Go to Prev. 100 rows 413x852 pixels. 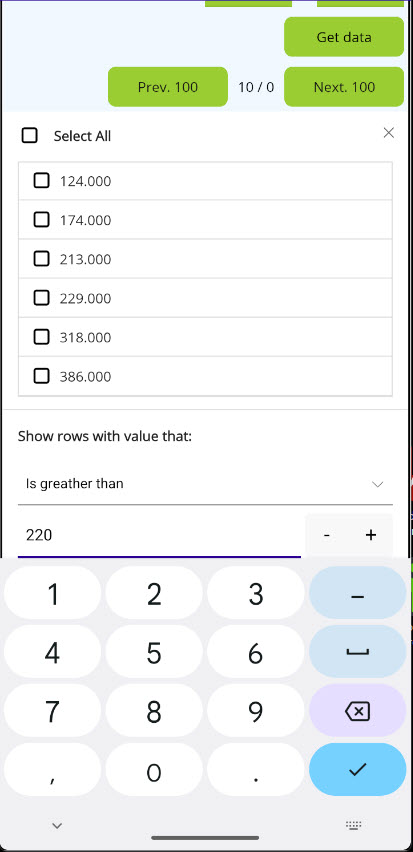(x=168, y=87)
